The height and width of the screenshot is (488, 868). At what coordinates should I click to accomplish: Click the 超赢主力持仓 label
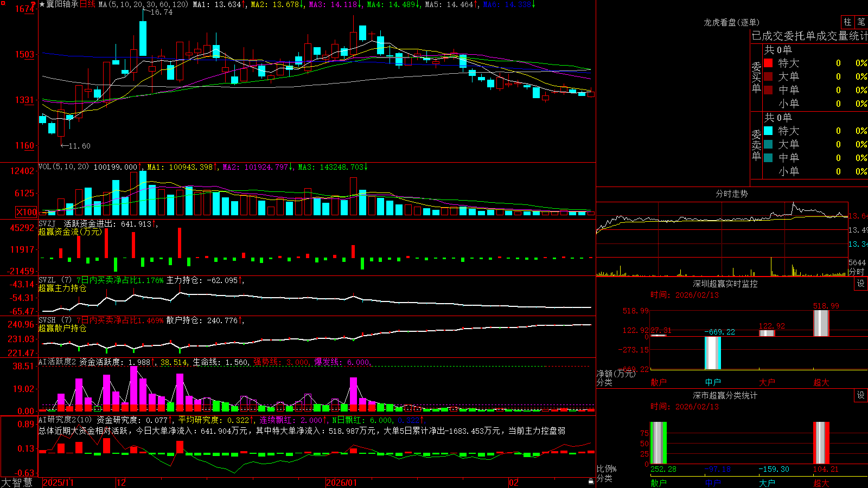click(62, 288)
